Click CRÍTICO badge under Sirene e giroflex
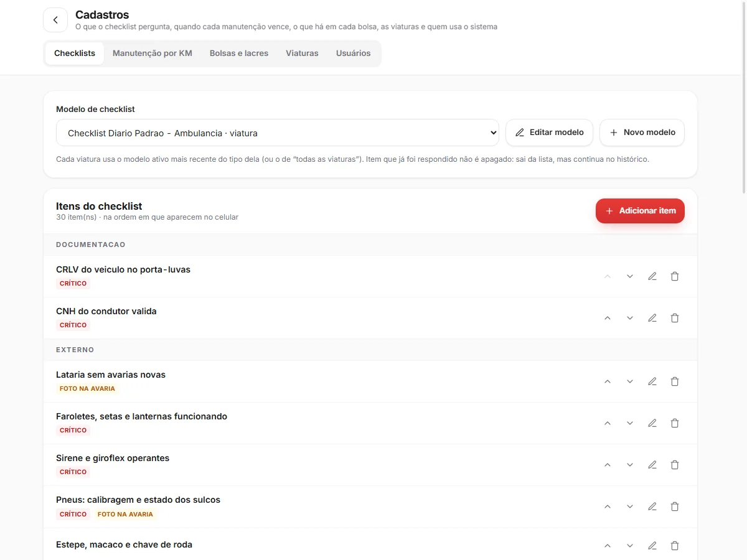The width and height of the screenshot is (747, 560). pyautogui.click(x=73, y=472)
